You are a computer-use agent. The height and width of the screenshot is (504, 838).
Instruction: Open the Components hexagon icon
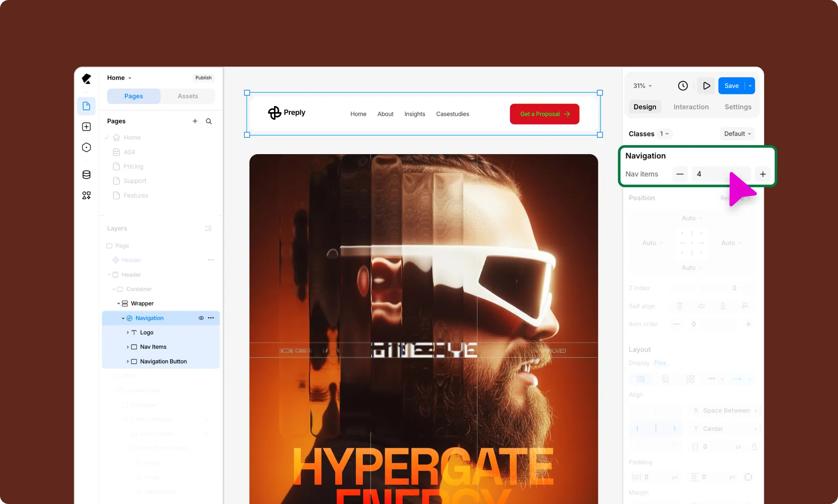86,147
